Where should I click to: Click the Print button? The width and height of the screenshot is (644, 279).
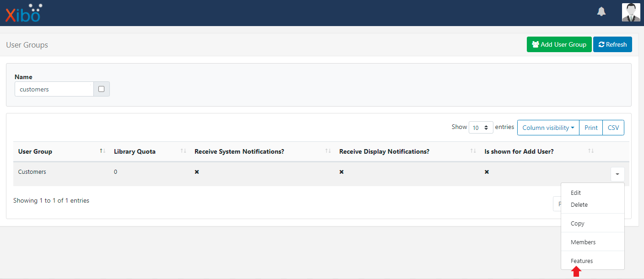pyautogui.click(x=590, y=128)
